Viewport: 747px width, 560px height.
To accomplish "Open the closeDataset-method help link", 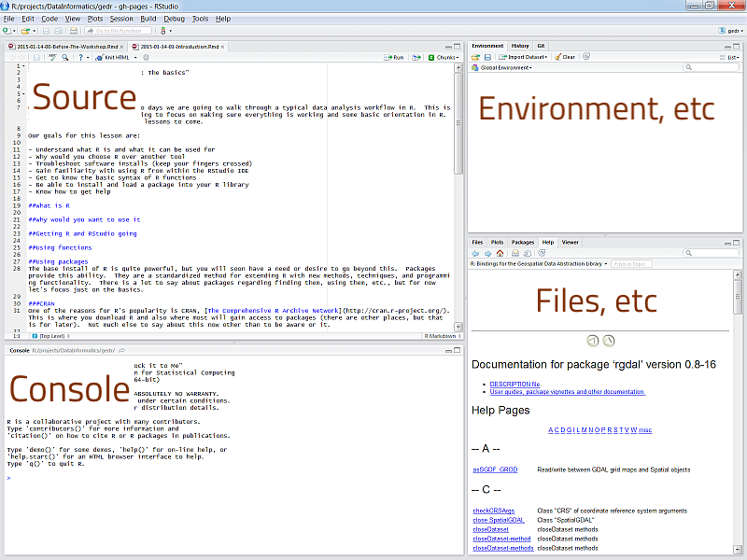I will (501, 539).
